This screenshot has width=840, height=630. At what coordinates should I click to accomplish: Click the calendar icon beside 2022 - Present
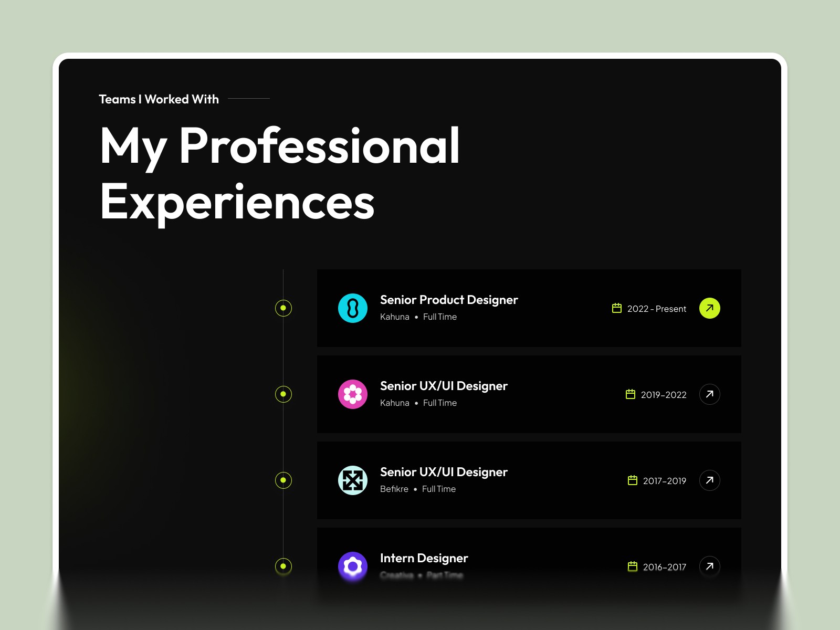click(x=617, y=308)
